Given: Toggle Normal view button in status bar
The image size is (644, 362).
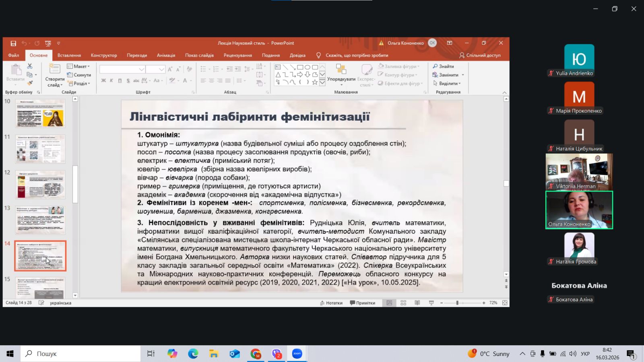Looking at the screenshot, I should [389, 303].
